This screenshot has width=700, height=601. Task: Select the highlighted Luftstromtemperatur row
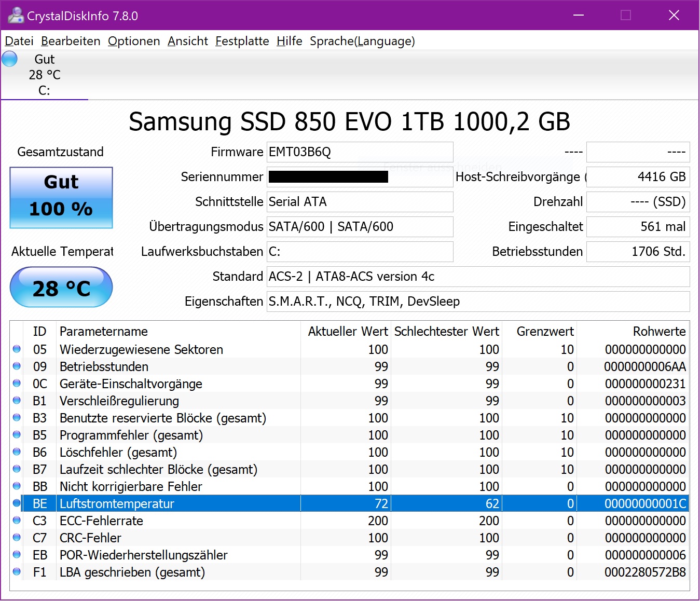pos(350,503)
